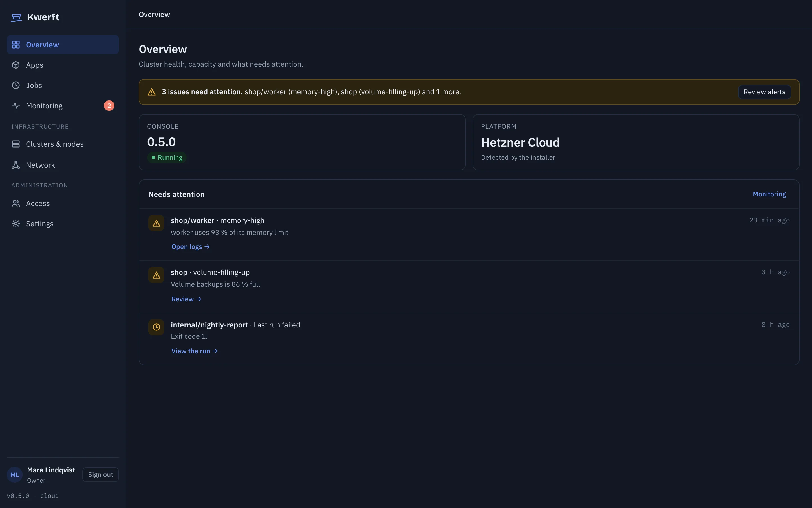Click the ML user avatar
Screen dimensions: 812x508
coord(15,475)
